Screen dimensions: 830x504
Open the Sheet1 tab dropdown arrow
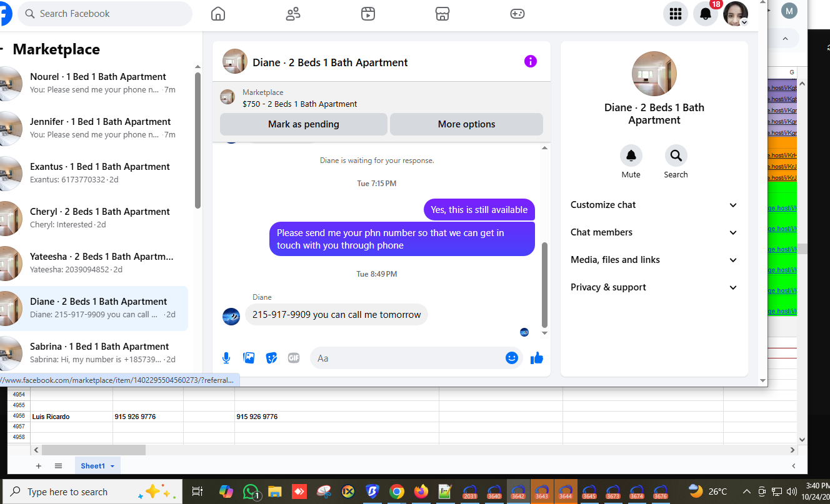[x=112, y=467]
